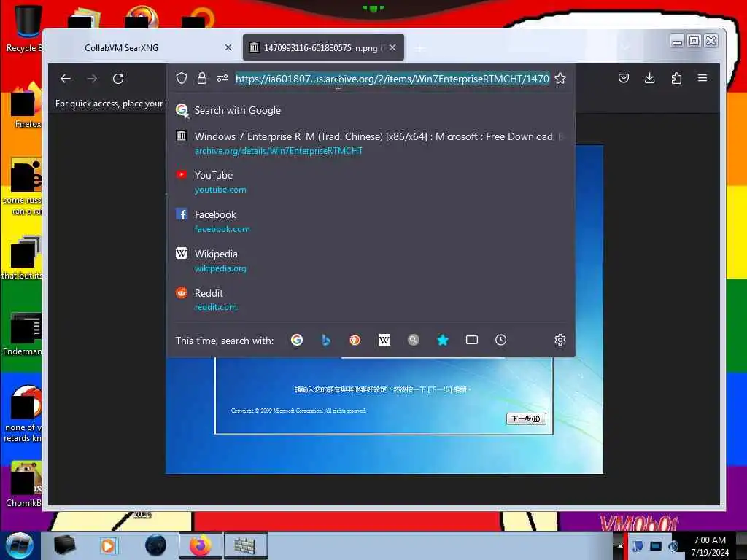Open the Extensions puzzle icon
This screenshot has height=560, width=747.
(x=676, y=78)
